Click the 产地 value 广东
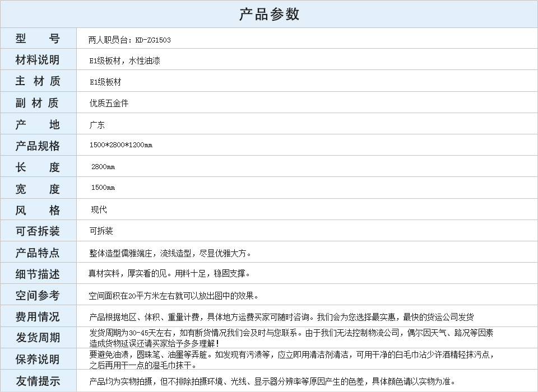Viewport: 538px width, 392px height. [97, 125]
